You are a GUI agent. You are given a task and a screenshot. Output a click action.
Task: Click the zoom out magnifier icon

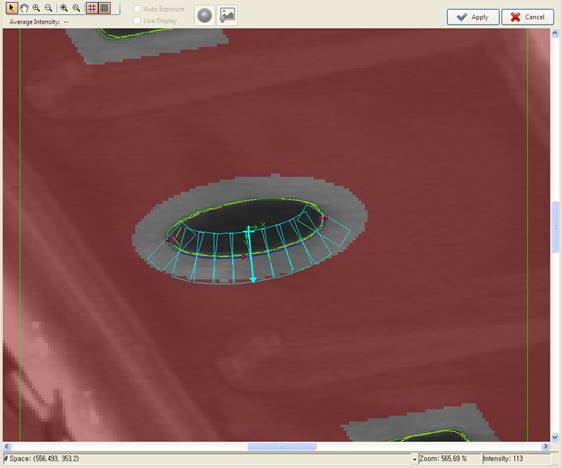[x=48, y=8]
